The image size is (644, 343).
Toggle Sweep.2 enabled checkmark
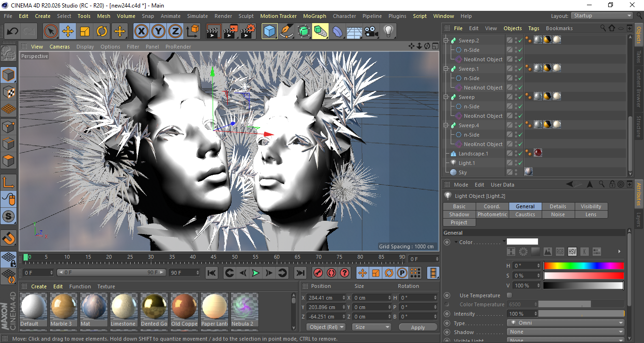click(520, 41)
